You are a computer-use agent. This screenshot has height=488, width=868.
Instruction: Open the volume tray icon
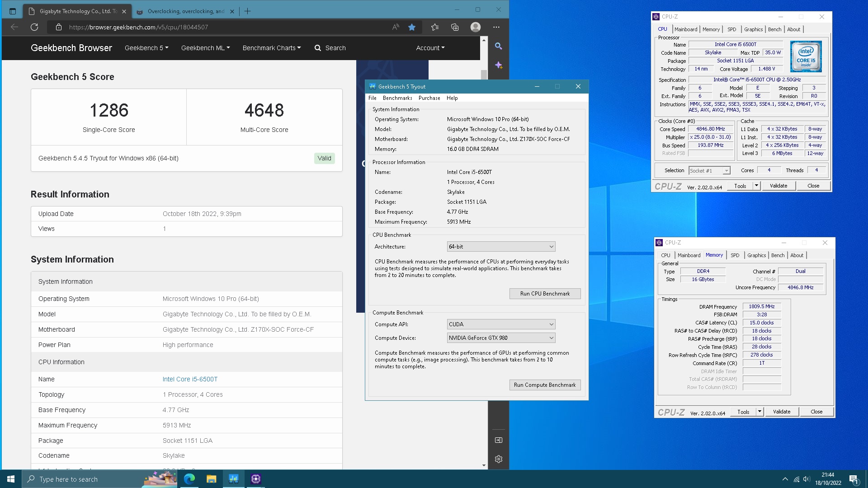tap(807, 479)
